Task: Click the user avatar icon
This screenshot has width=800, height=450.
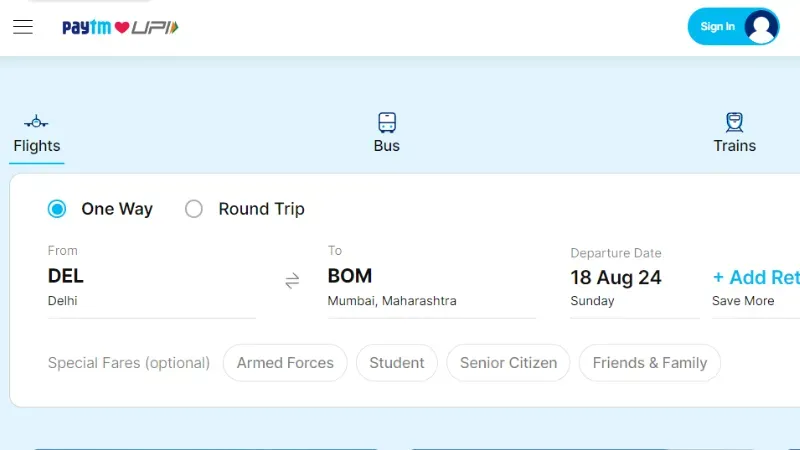Action: point(761,27)
